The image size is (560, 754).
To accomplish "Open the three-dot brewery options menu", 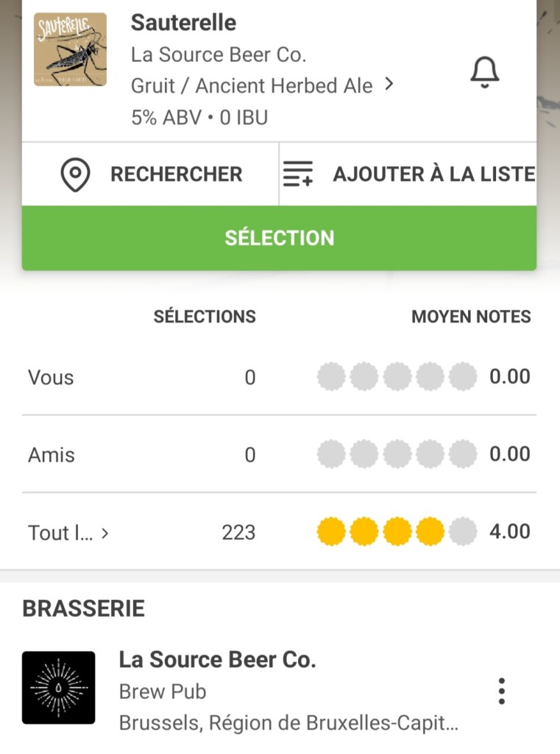I will 502,691.
